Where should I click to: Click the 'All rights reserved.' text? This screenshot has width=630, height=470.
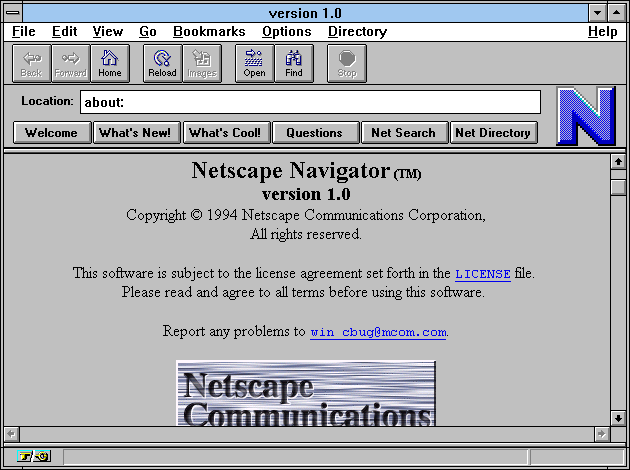306,234
